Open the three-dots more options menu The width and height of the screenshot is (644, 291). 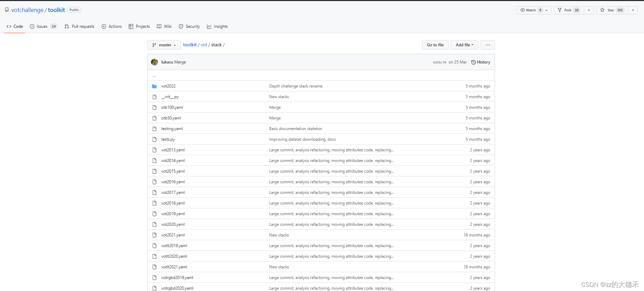click(x=488, y=45)
